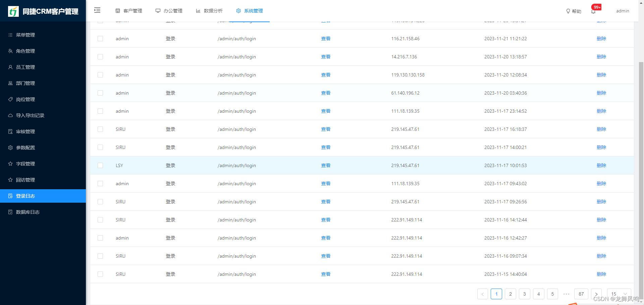Click the 角色管理 sidebar icon

tap(10, 51)
